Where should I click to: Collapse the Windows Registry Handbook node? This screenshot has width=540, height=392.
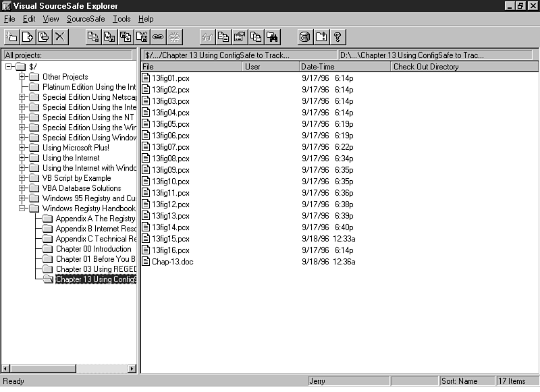coord(22,208)
